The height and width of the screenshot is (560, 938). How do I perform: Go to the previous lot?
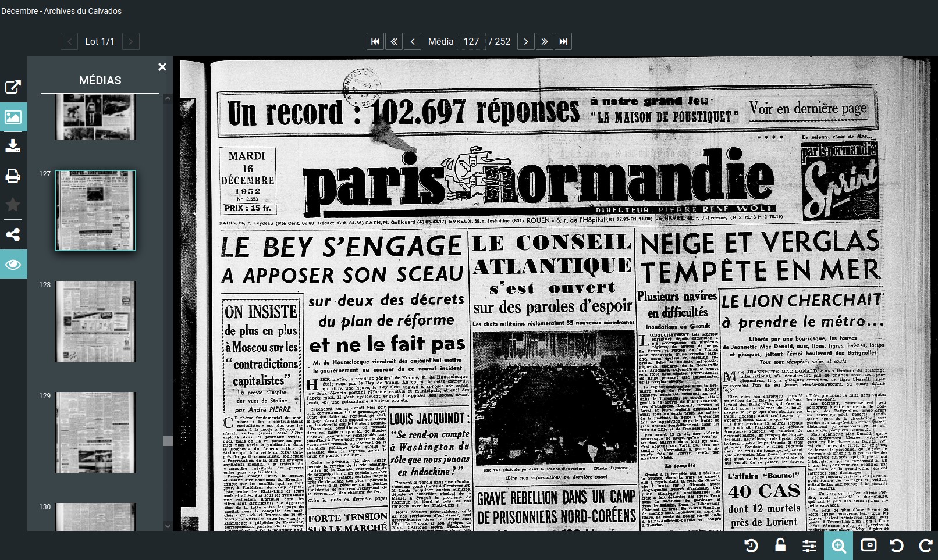click(x=69, y=41)
